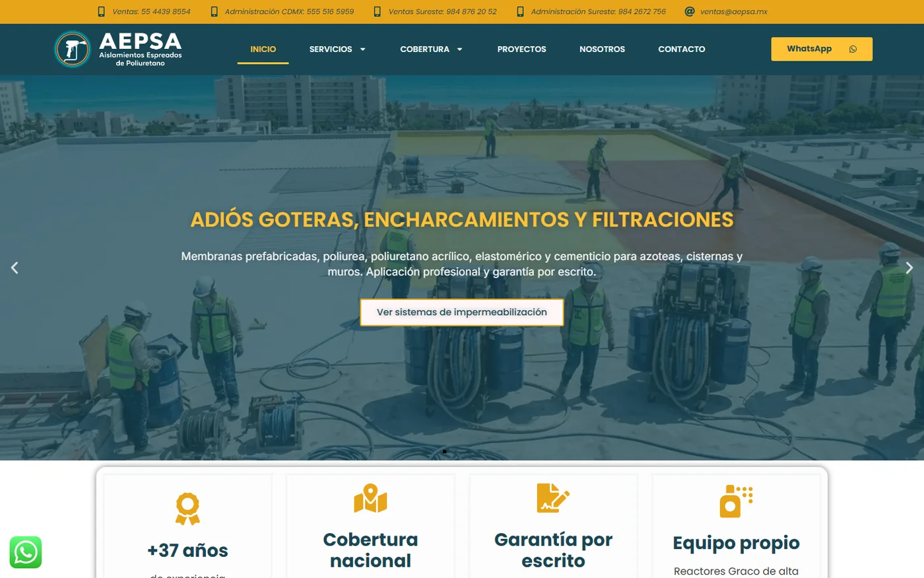Email ventas@aepsa.mx link
Viewport: 924px width, 578px height.
coord(733,11)
